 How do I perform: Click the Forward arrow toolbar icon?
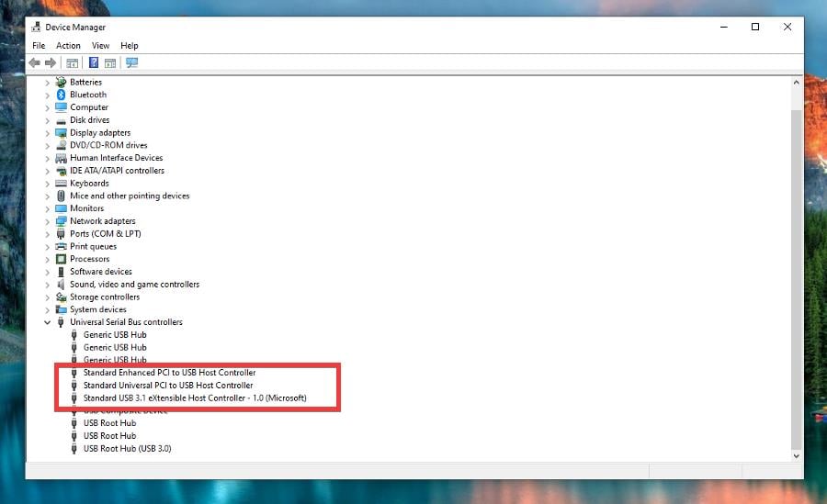coord(51,62)
